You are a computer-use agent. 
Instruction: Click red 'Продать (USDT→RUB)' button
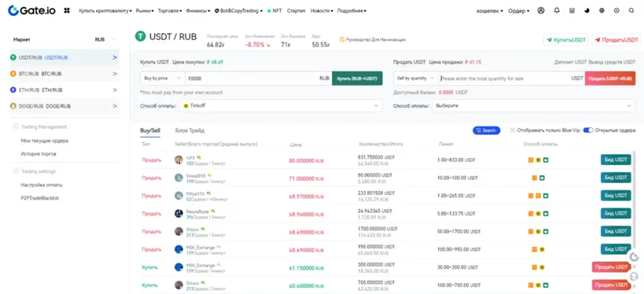pos(610,78)
